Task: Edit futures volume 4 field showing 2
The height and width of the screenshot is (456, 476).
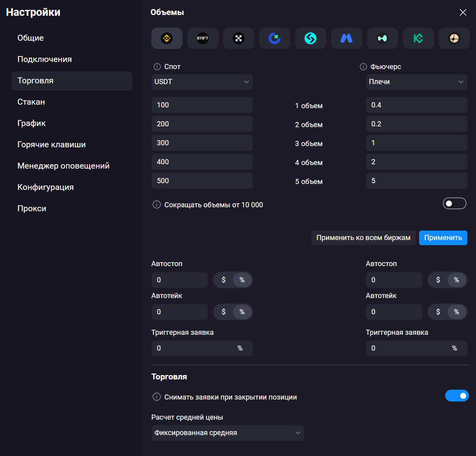Action: click(416, 162)
